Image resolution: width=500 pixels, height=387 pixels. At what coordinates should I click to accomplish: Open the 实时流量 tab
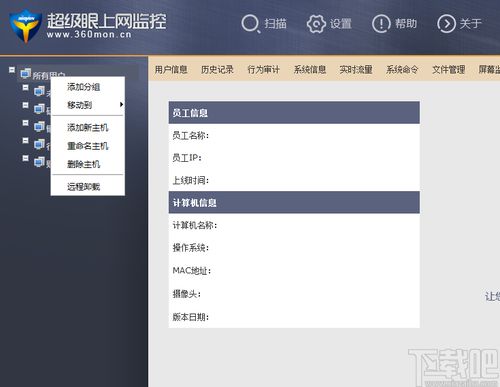pos(356,69)
